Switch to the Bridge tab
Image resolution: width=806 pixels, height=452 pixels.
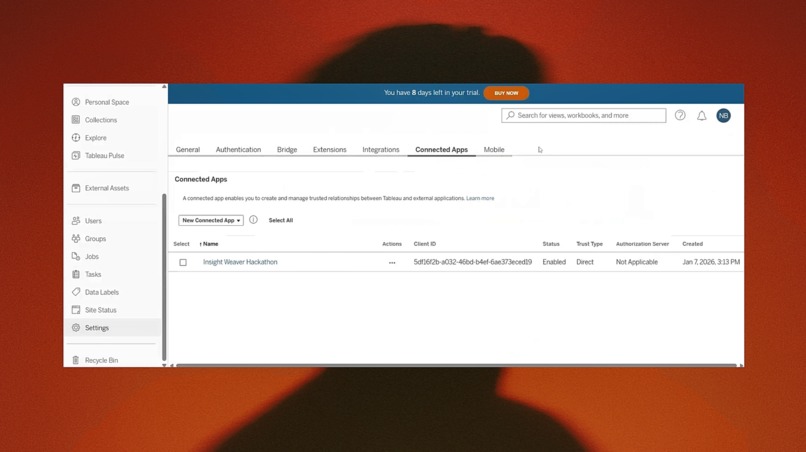287,150
